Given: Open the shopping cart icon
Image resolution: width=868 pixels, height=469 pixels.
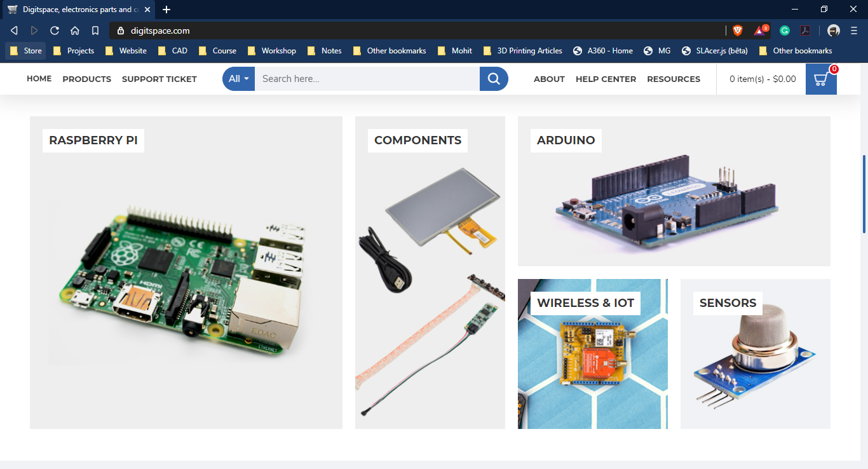Looking at the screenshot, I should (821, 79).
